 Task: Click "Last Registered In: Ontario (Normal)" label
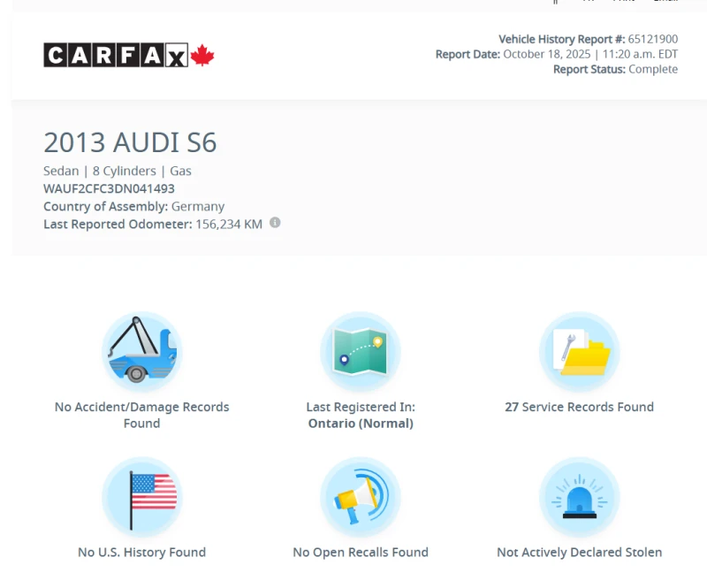360,415
